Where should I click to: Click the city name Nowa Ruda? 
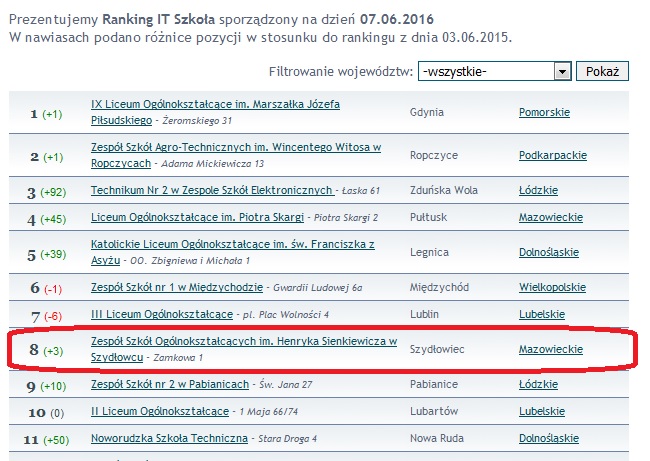[x=437, y=438]
